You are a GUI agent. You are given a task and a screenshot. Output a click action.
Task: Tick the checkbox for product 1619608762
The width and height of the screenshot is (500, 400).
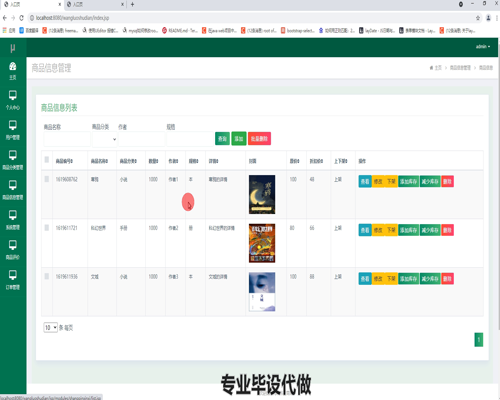[47, 179]
